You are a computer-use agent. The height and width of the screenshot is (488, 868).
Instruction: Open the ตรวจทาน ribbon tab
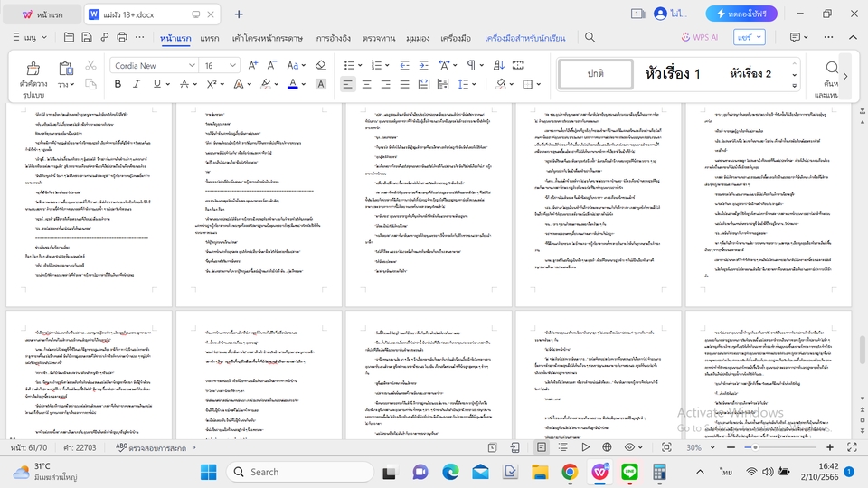coord(379,38)
